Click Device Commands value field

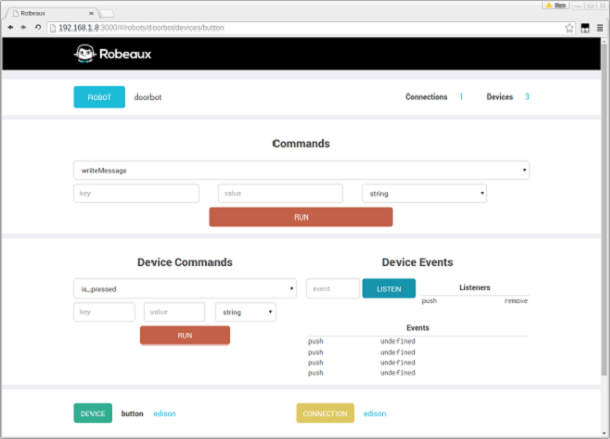[174, 312]
